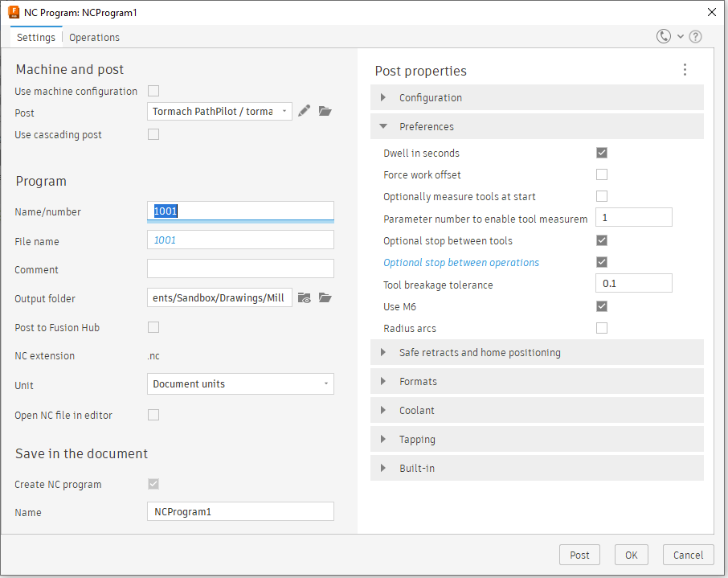The image size is (728, 578).
Task: Switch to the Operations tab
Action: coord(94,38)
